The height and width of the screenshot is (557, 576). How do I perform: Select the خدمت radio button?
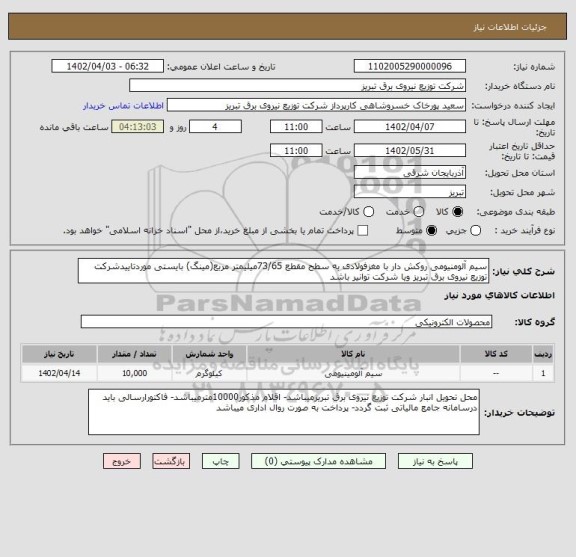(x=419, y=212)
